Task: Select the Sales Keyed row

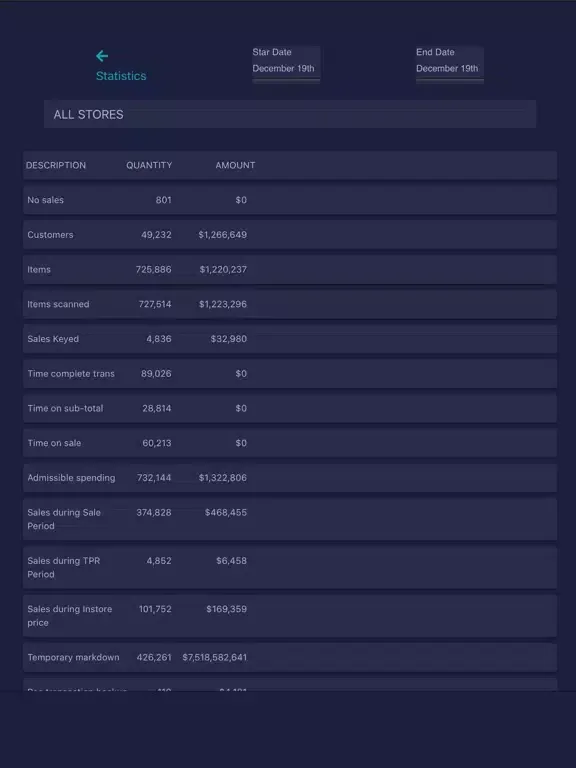Action: click(x=290, y=339)
